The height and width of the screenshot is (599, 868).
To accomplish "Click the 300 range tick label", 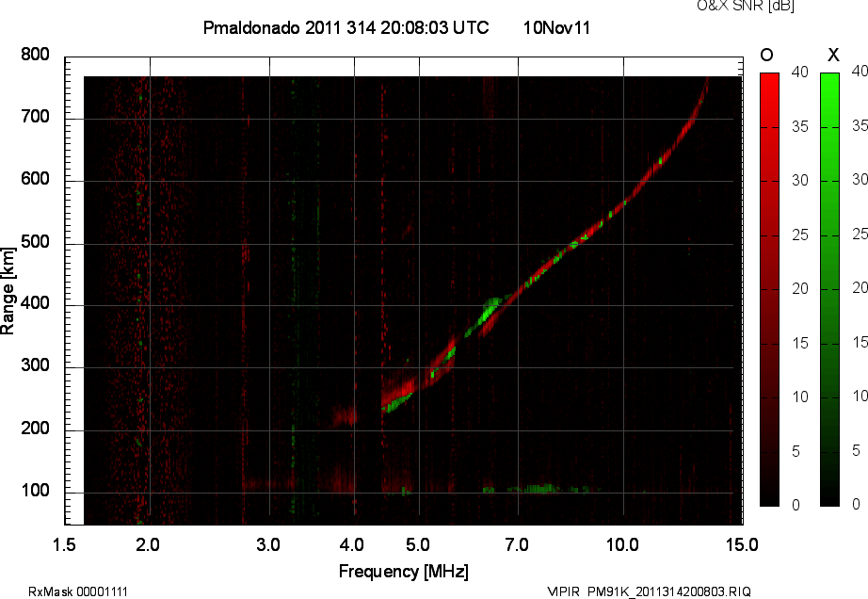I will (x=35, y=365).
